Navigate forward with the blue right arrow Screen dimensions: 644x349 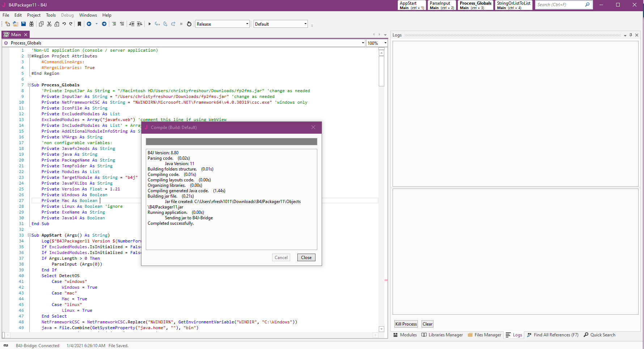[x=104, y=24]
